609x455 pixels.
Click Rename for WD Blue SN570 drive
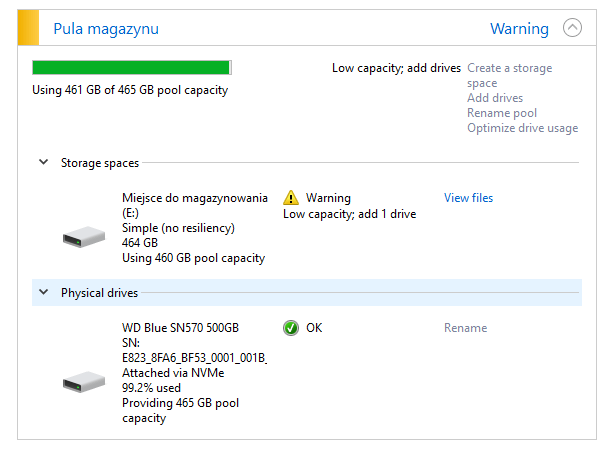tap(465, 328)
